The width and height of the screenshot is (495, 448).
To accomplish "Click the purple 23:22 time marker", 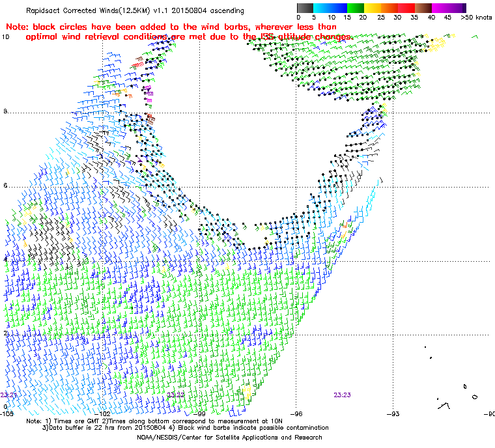I will [175, 395].
